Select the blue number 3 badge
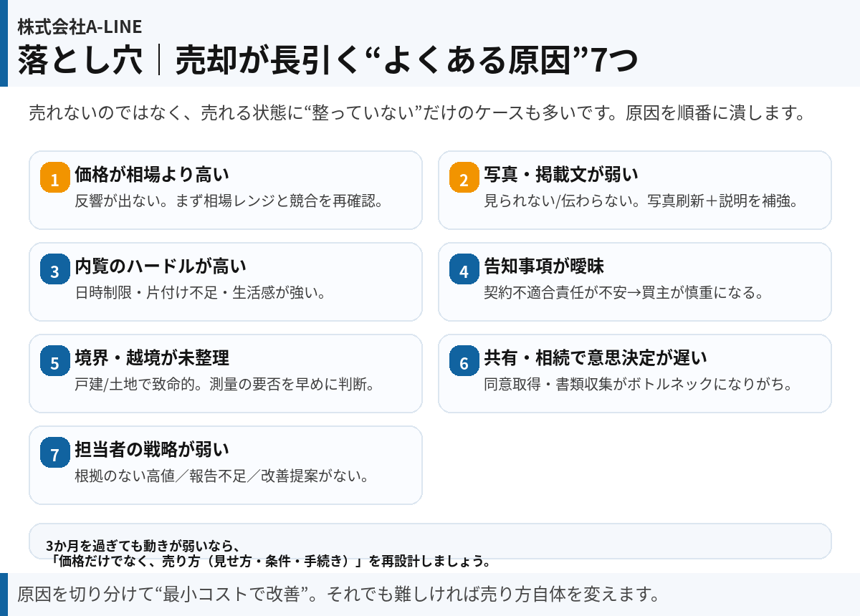This screenshot has height=616, width=860. coord(54,269)
